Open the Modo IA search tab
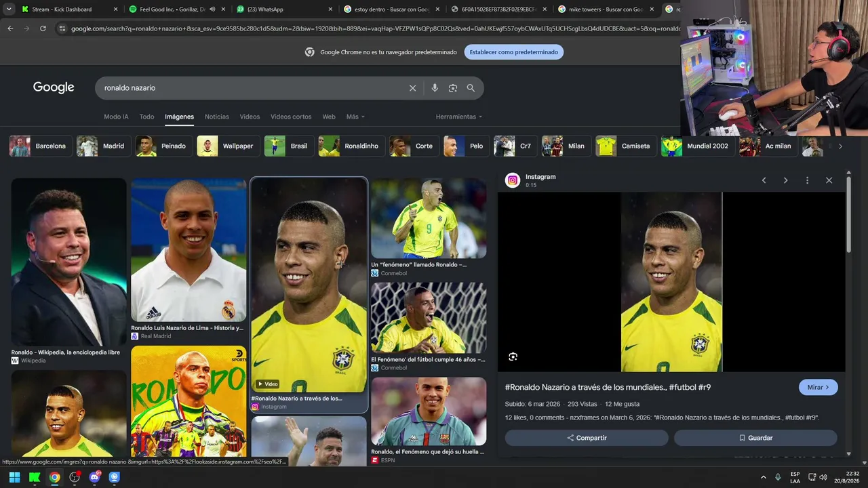This screenshot has height=488, width=868. (x=116, y=117)
